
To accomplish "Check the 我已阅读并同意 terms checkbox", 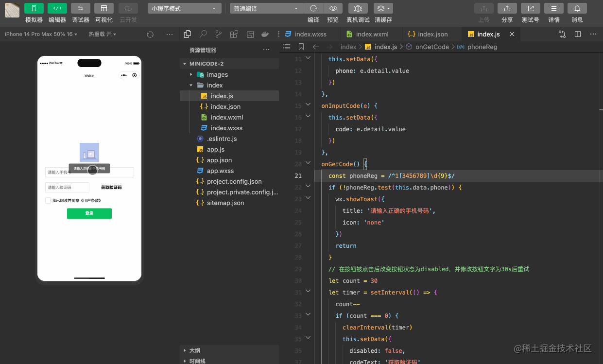I will (x=48, y=200).
